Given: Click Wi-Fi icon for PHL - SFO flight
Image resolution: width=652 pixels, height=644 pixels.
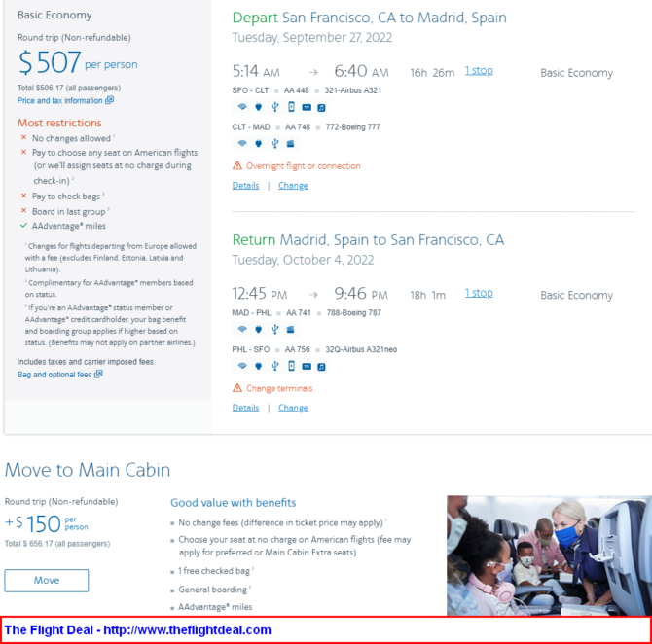Looking at the screenshot, I should [242, 366].
